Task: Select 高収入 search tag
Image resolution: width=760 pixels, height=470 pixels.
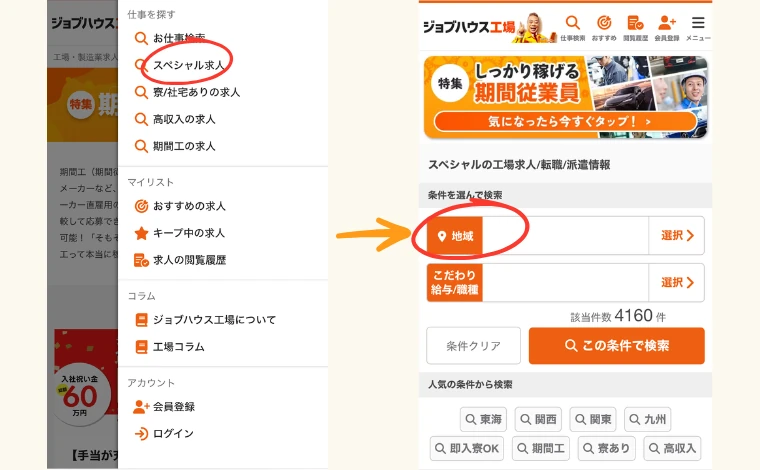Action: 672,448
